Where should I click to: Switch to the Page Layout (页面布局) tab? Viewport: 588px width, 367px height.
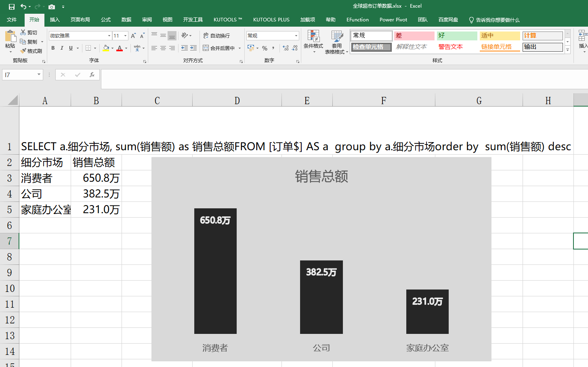point(80,20)
